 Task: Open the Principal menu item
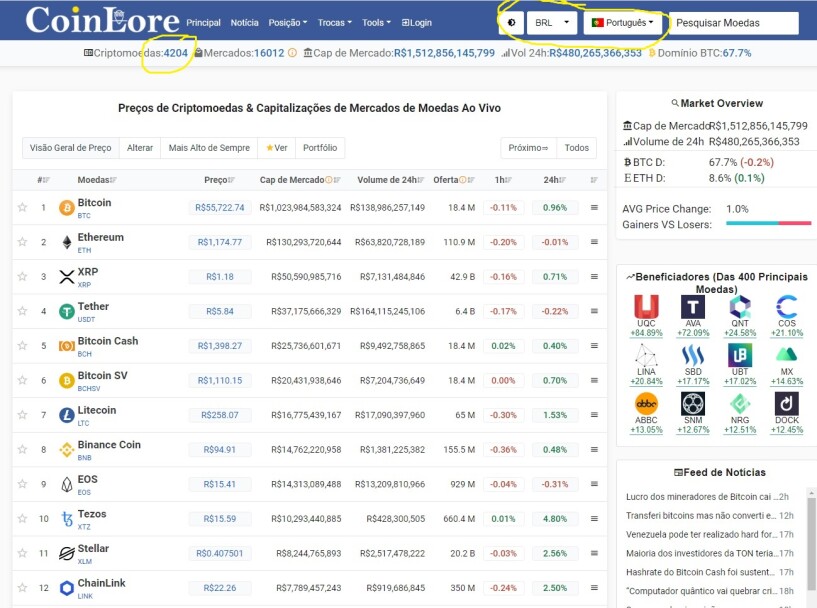tap(203, 23)
